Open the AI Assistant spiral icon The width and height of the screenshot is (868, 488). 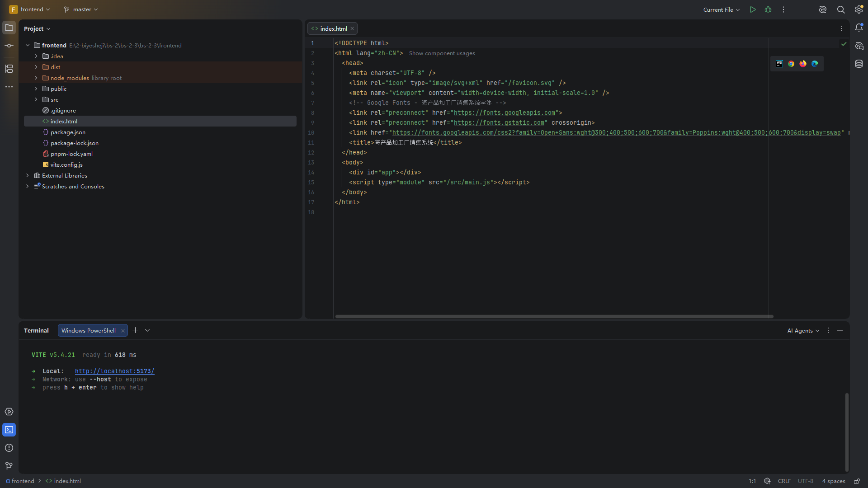coord(823,9)
